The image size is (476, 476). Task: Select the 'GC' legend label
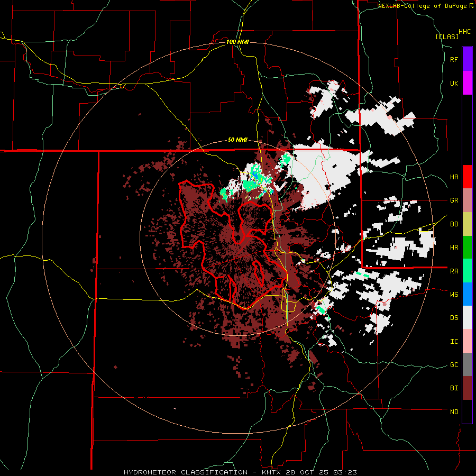pyautogui.click(x=454, y=364)
